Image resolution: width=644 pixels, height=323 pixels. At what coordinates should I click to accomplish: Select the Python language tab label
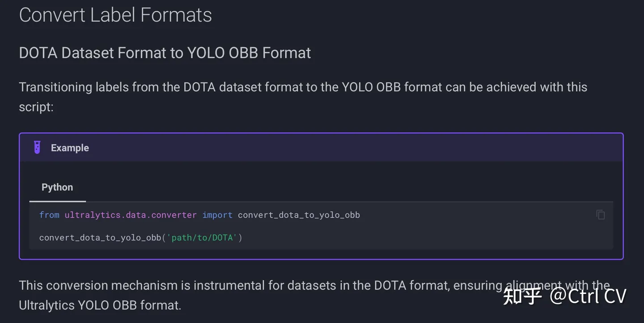click(57, 187)
